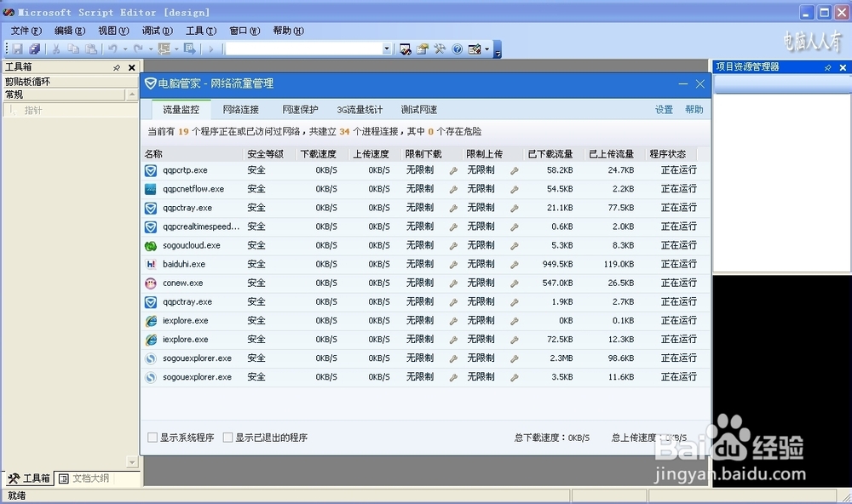Open the 帮助 menu in the menu bar

click(289, 31)
